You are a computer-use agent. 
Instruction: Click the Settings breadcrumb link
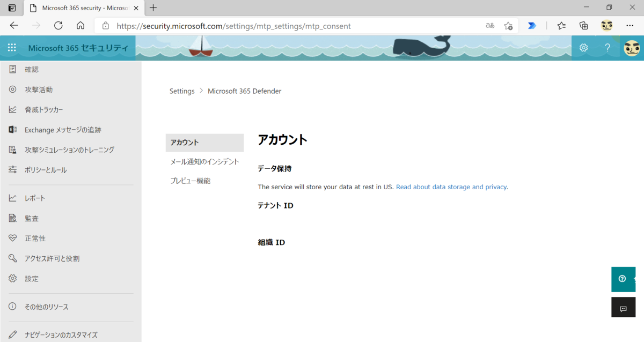click(182, 91)
